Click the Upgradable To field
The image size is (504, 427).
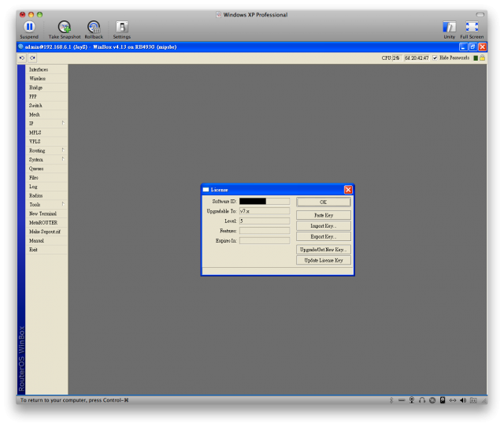point(265,211)
